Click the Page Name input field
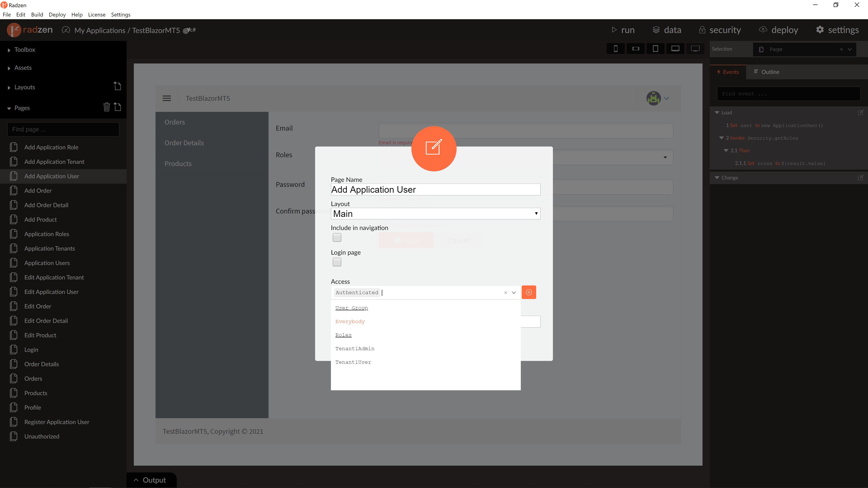The height and width of the screenshot is (488, 868). pos(436,189)
